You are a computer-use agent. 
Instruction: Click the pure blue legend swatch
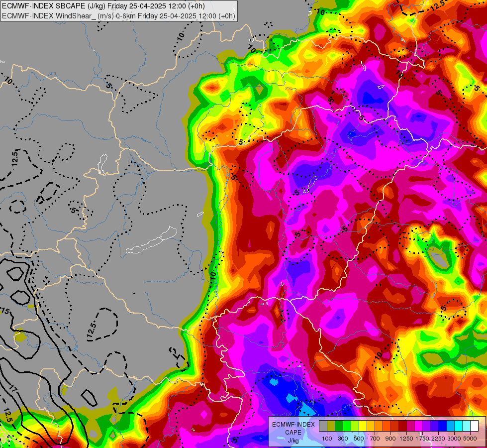click(x=443, y=426)
